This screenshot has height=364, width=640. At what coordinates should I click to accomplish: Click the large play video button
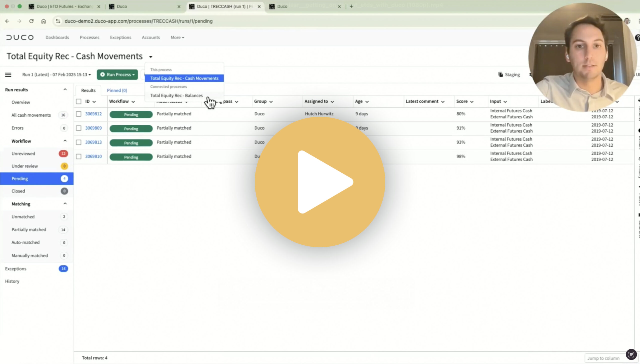[x=320, y=182]
